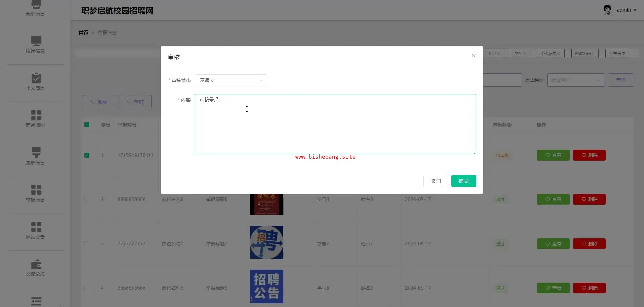Screen dimensions: 644x307
Task: Close the 修改密码 tab using its X
Action: coord(593,54)
